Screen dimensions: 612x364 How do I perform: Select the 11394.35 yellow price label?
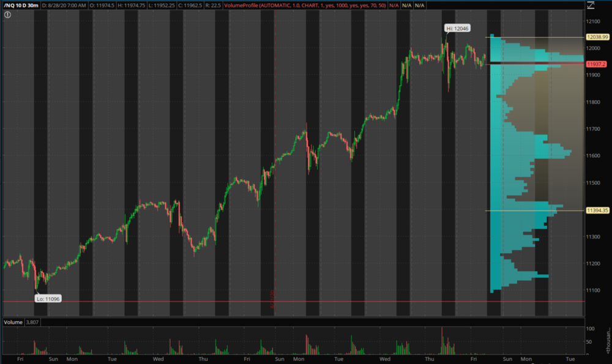(597, 210)
